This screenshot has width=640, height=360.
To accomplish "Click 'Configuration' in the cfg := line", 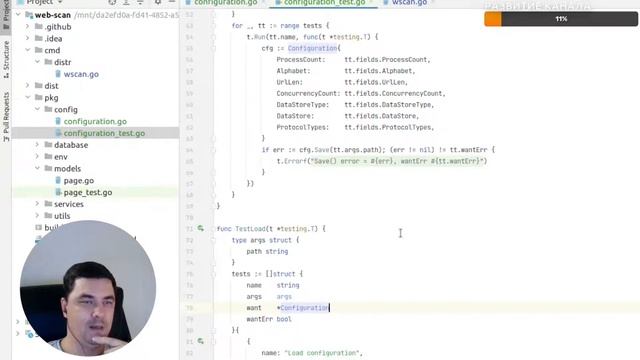I will click(312, 48).
